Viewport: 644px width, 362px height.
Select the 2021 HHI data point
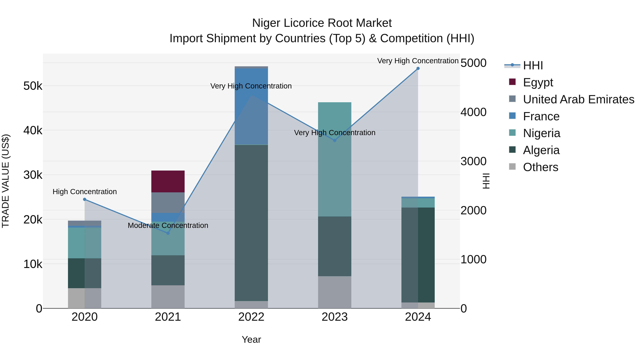coord(168,233)
